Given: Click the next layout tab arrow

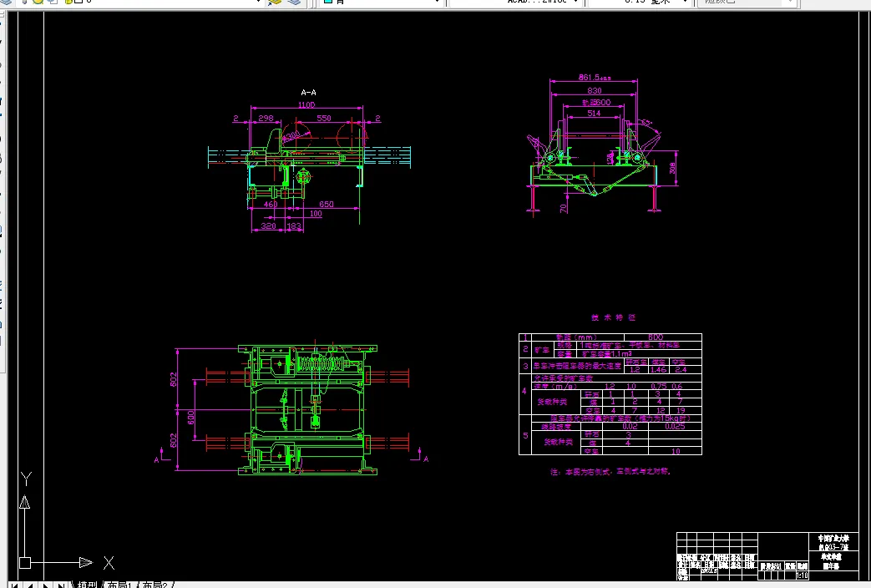Looking at the screenshot, I should pyautogui.click(x=46, y=585).
